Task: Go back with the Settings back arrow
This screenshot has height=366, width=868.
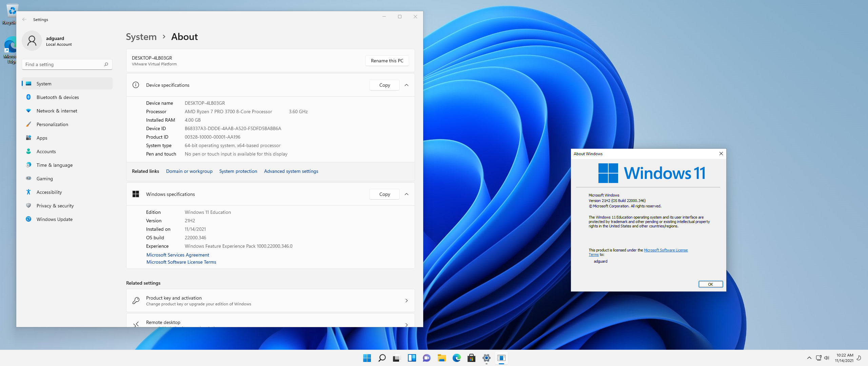Action: point(24,19)
